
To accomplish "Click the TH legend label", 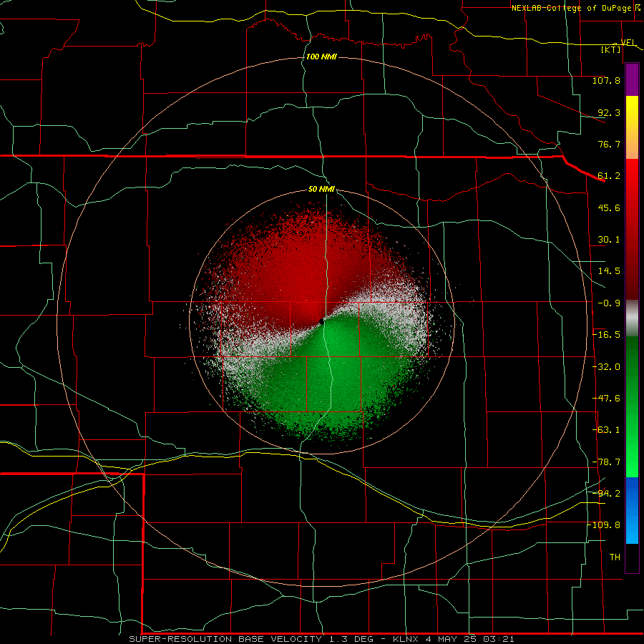I will [x=615, y=557].
